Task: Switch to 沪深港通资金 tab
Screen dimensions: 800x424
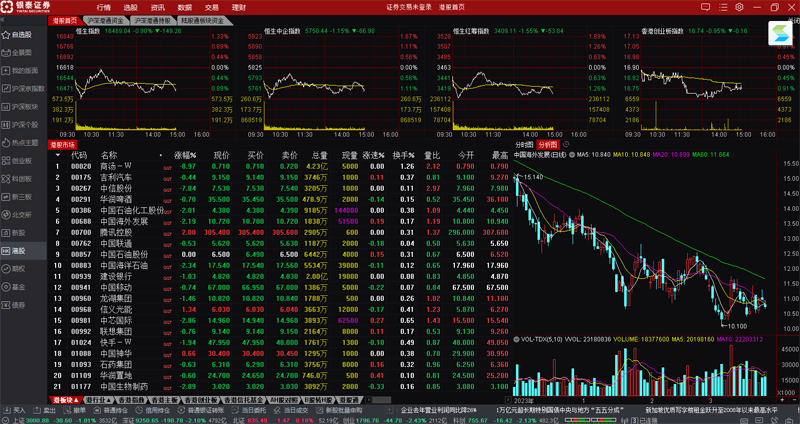Action: [x=106, y=21]
